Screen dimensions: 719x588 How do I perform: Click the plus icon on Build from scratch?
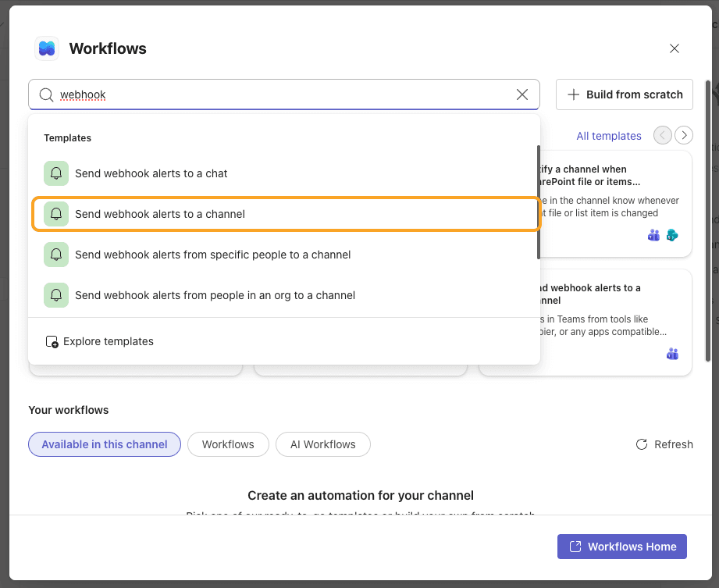coord(573,94)
